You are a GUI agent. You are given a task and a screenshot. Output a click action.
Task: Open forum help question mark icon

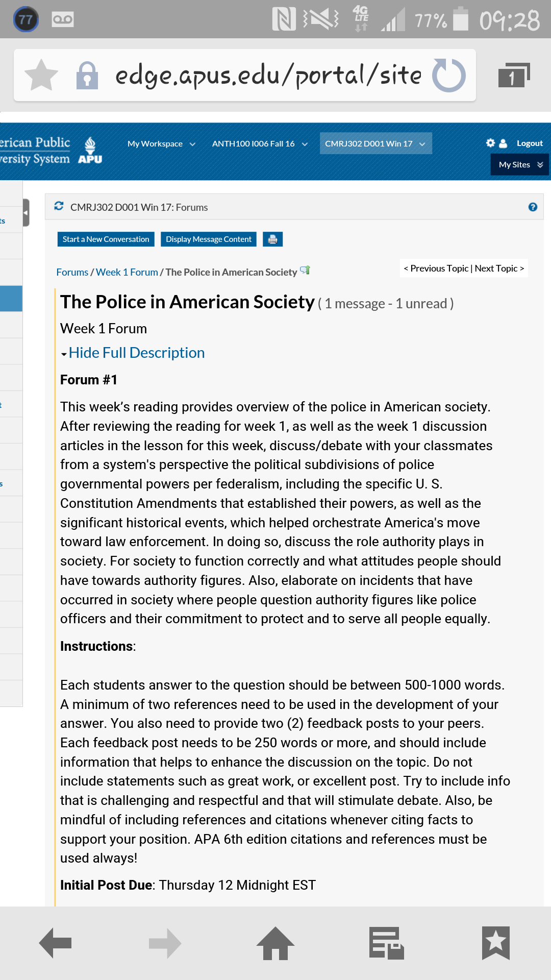[x=533, y=207]
